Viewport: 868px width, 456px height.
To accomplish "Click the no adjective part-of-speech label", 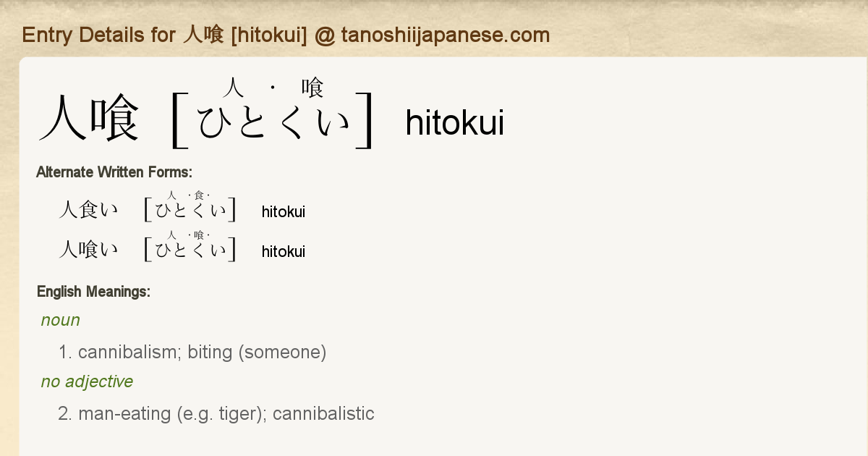I will [x=87, y=381].
